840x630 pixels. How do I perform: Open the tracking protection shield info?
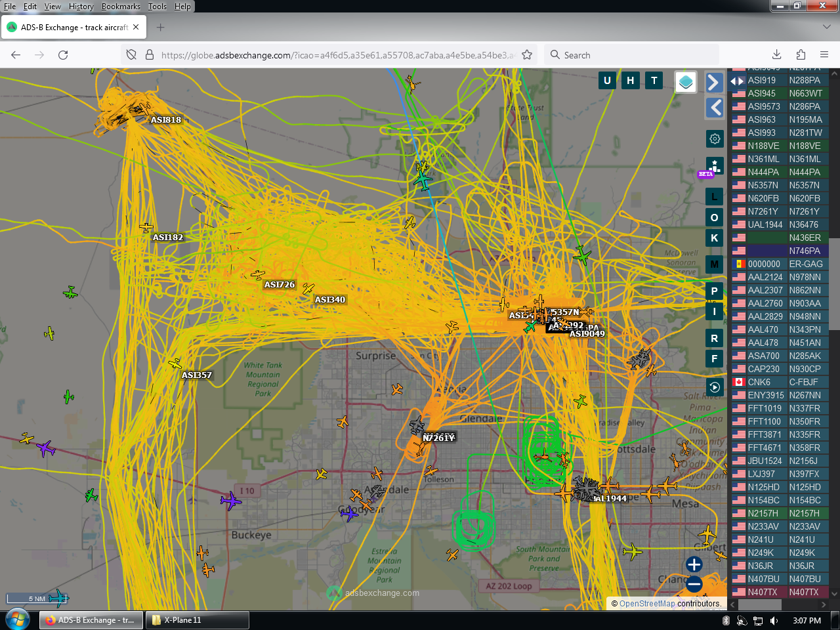point(131,55)
